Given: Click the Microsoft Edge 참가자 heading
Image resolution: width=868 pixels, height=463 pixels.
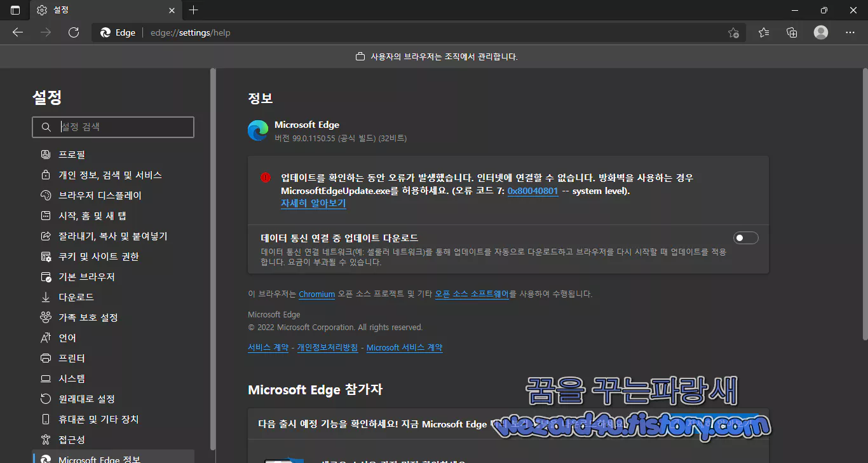Looking at the screenshot, I should 315,389.
